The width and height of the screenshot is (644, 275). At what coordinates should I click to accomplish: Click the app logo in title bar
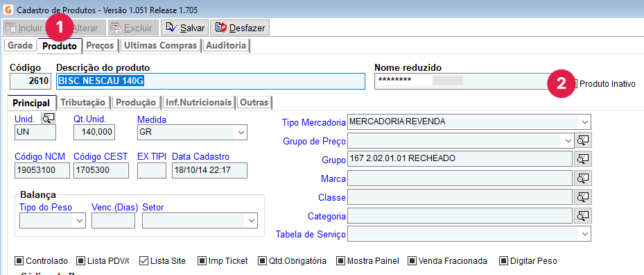(8, 10)
